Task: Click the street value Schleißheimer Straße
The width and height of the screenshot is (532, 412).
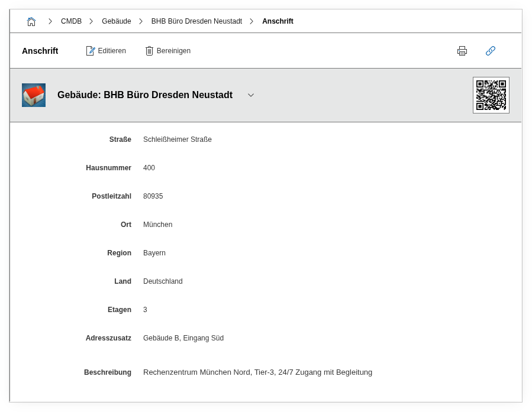Action: 178,140
